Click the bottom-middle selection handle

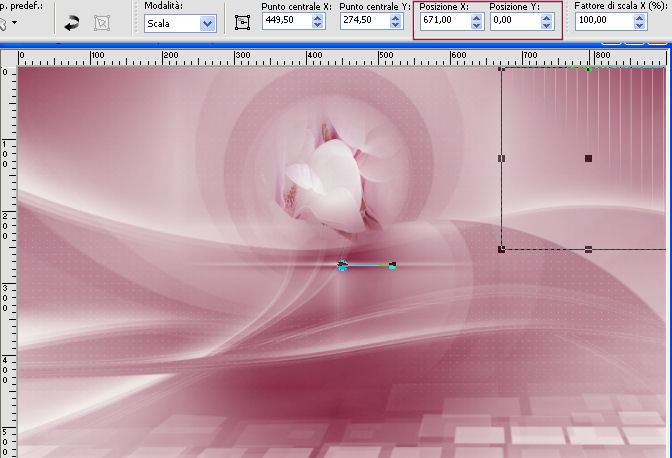pos(588,249)
